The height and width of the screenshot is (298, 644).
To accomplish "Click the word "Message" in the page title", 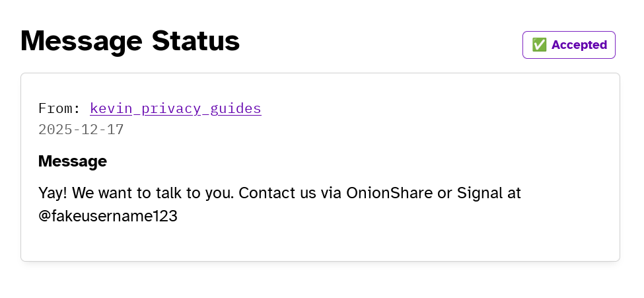I will click(81, 41).
